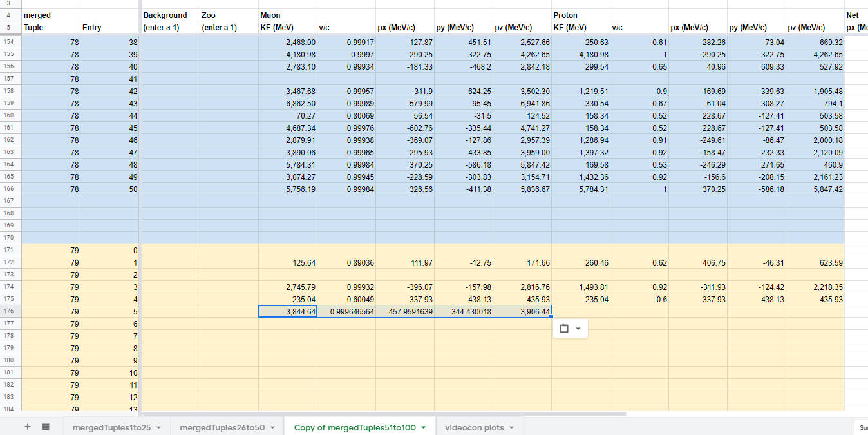
Task: Click the Muon header cell
Action: point(288,15)
